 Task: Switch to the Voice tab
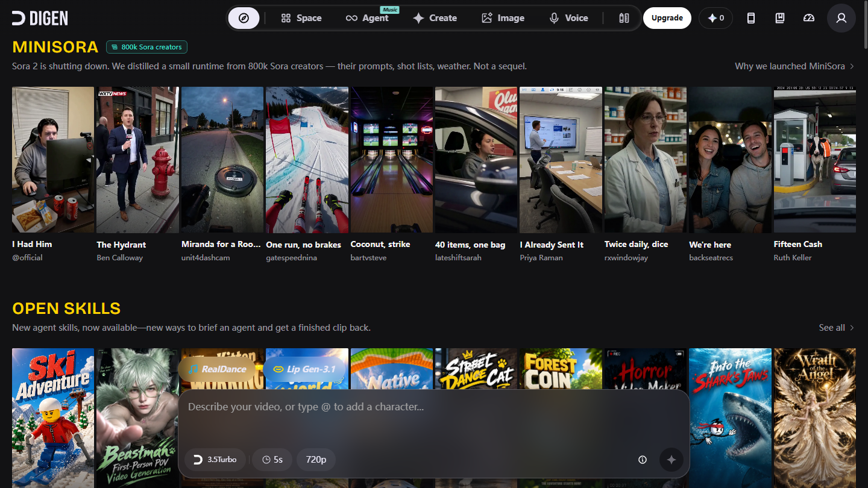pos(568,18)
